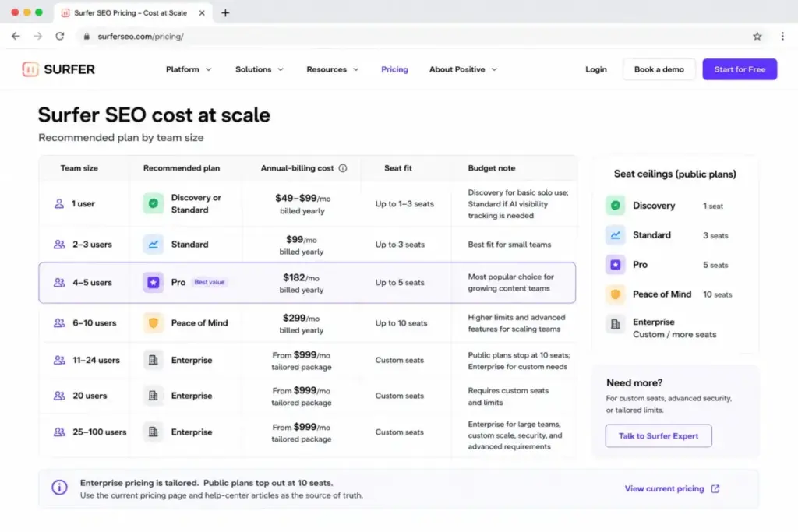798x532 pixels.
Task: Click 'Best fit for small teams' note
Action: [x=510, y=245]
